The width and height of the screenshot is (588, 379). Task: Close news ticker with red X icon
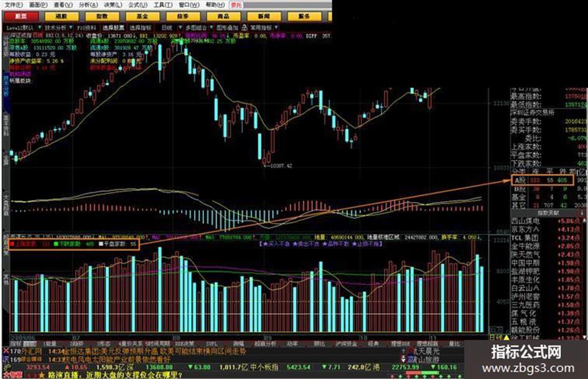(x=6, y=351)
